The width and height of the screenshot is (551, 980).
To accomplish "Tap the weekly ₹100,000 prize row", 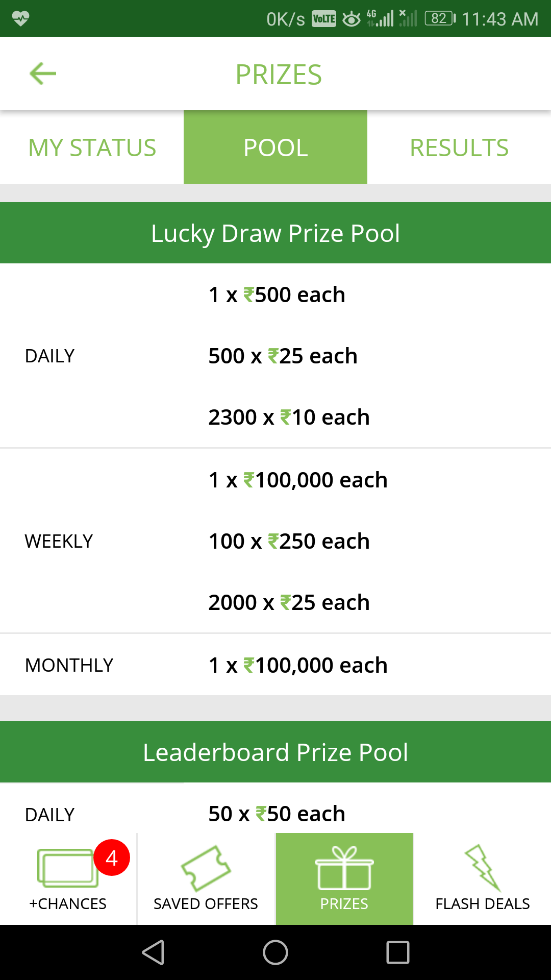I will [x=298, y=480].
